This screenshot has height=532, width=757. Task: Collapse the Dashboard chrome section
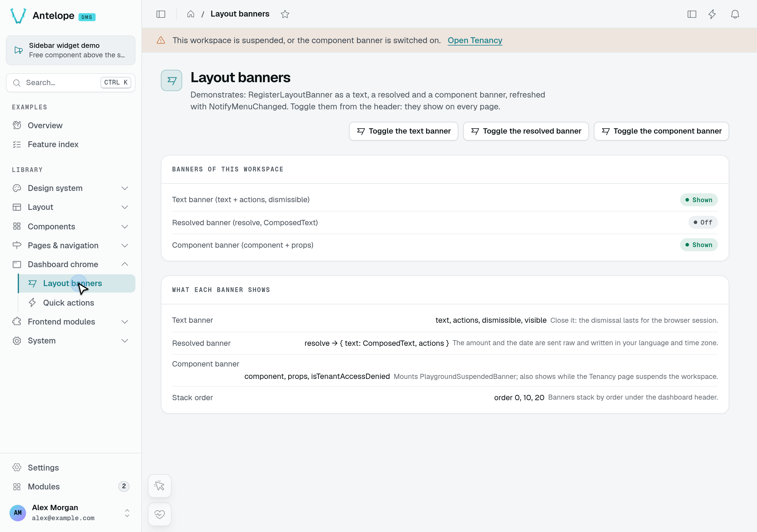71,264
